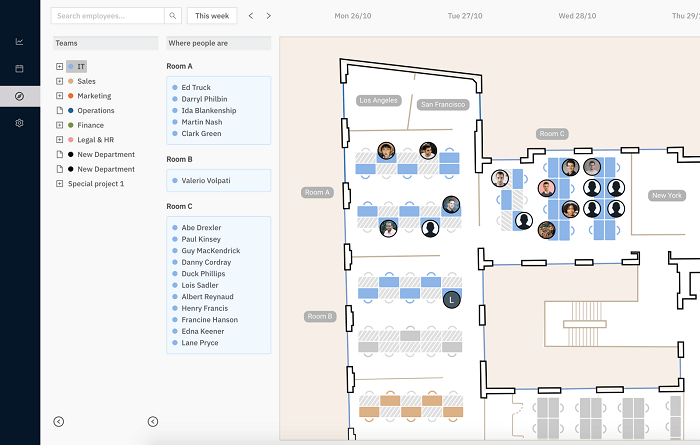Open the analytics chart icon in sidebar

19,42
